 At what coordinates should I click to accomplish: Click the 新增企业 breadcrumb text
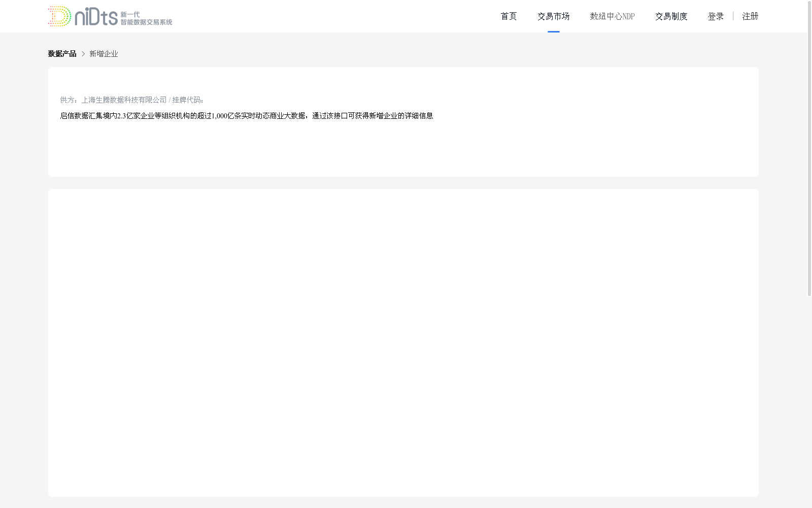tap(104, 54)
